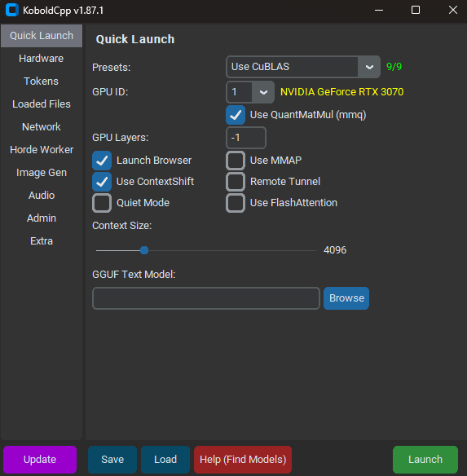
Task: Enable the Use FlashAttention checkbox
Action: [236, 203]
